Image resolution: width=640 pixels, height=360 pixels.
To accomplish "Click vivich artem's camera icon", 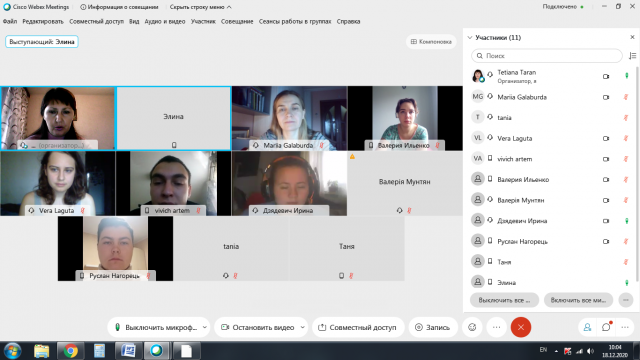I will (x=606, y=159).
